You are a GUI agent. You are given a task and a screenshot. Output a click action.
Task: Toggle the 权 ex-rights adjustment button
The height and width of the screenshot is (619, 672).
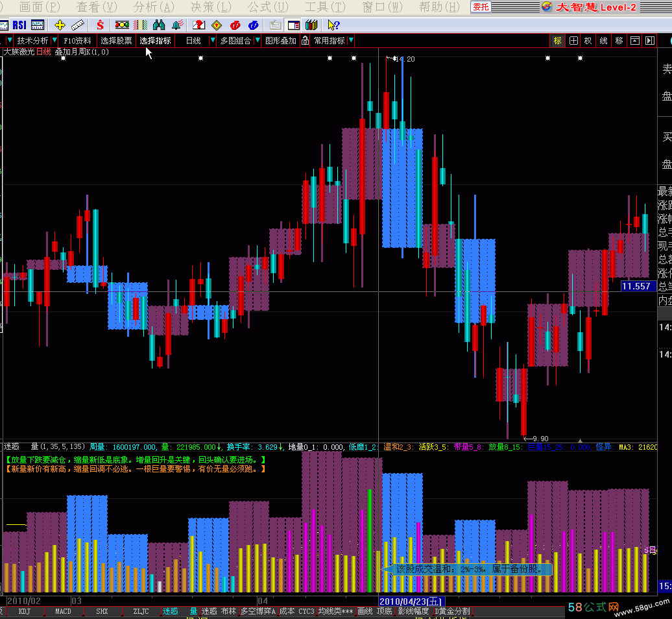[x=588, y=40]
